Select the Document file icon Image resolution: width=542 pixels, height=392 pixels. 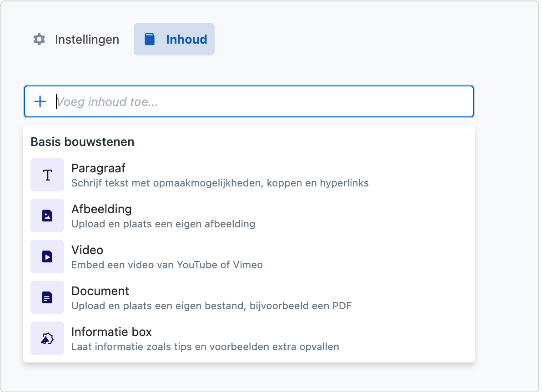[47, 297]
